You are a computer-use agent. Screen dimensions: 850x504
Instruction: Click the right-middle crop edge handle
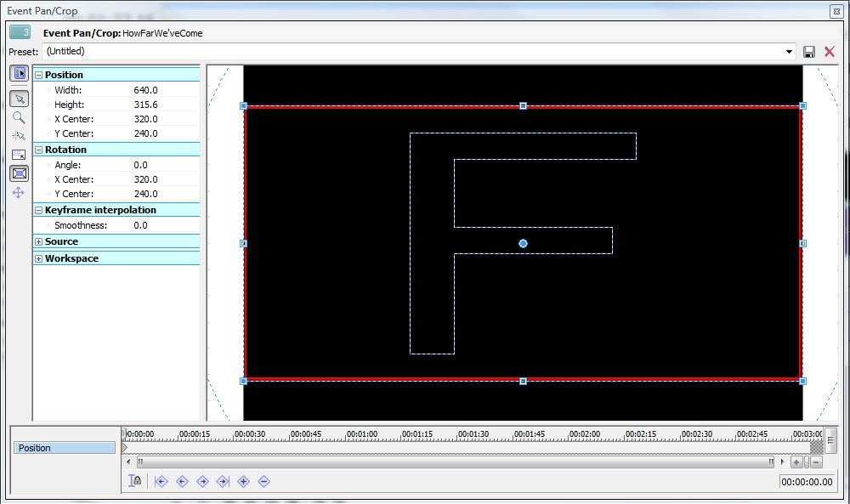803,243
